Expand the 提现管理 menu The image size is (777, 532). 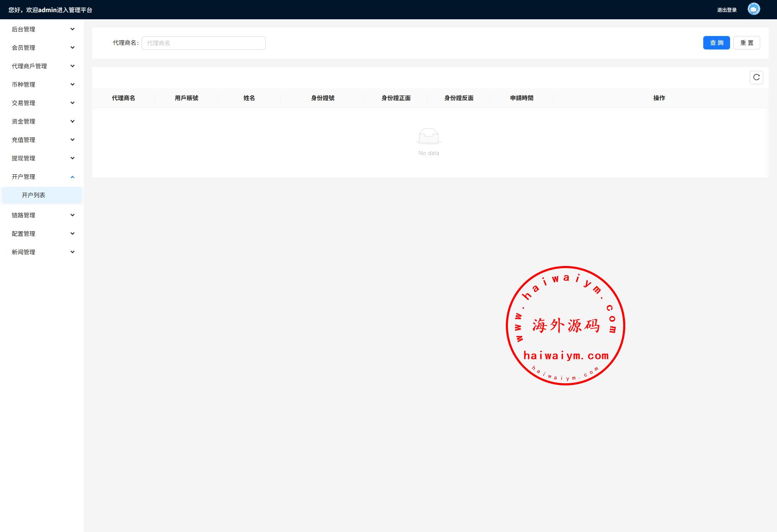(42, 158)
